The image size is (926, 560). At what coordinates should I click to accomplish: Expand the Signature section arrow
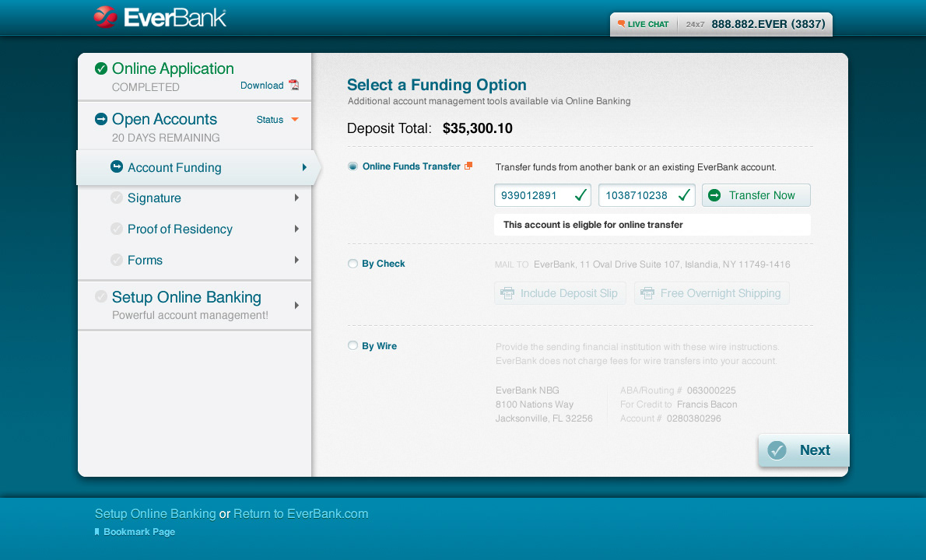point(296,198)
